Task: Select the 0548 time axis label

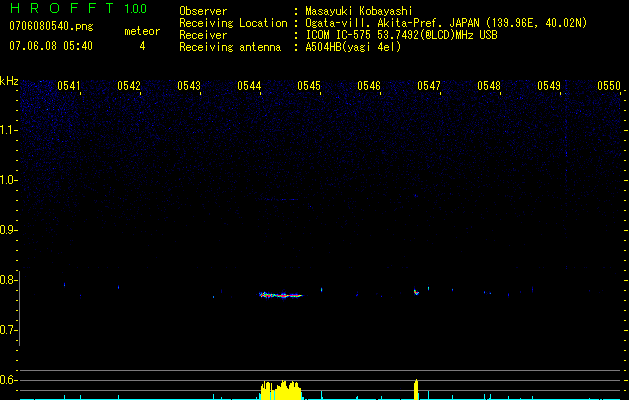Action: (489, 86)
